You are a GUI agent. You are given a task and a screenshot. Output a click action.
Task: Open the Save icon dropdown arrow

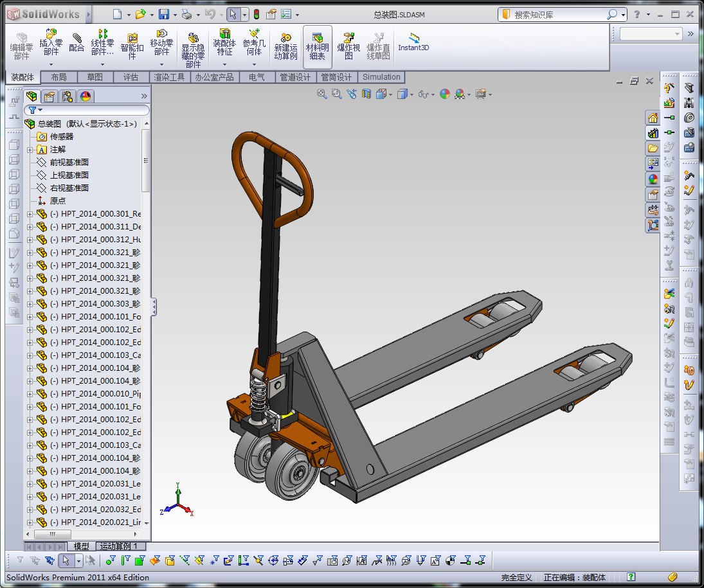tap(175, 15)
